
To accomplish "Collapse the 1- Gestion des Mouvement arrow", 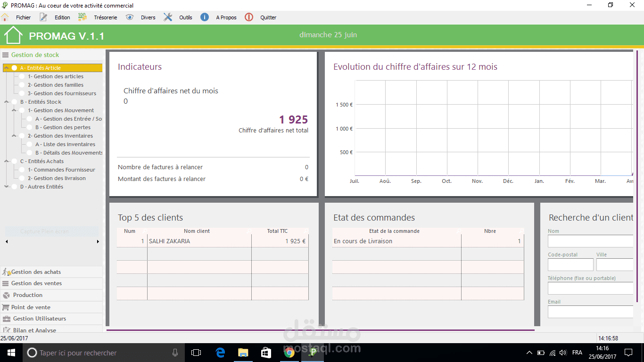I will (14, 110).
